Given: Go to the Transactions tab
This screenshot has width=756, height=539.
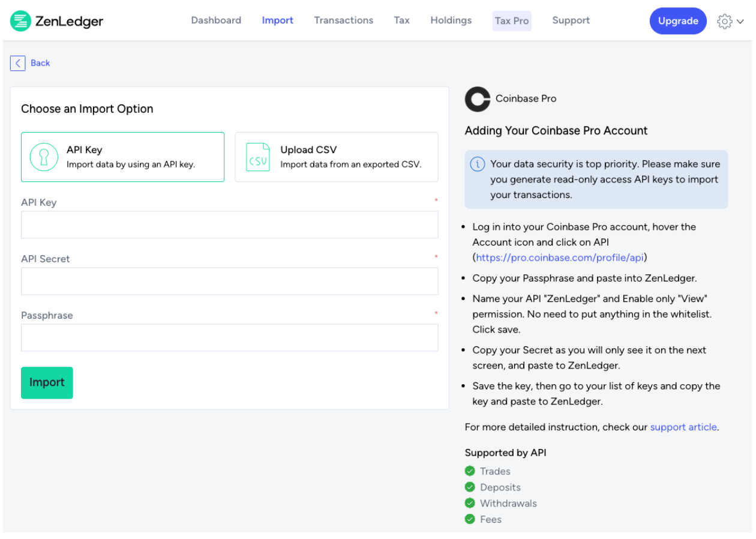Looking at the screenshot, I should click(343, 20).
